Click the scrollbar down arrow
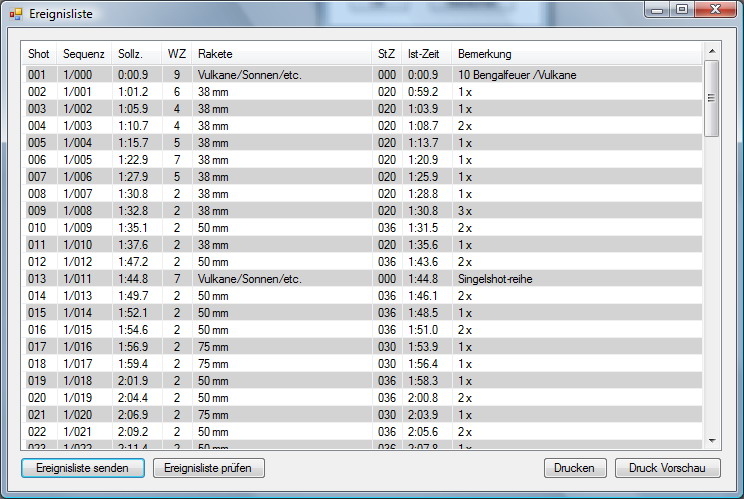The width and height of the screenshot is (744, 499). click(711, 440)
